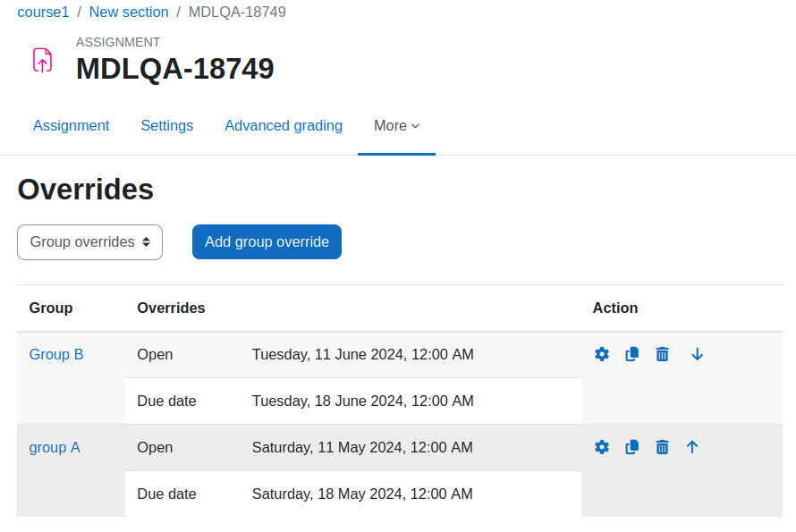Navigate to course1 breadcrumb
Screen dimensions: 796x532
pyautogui.click(x=43, y=12)
